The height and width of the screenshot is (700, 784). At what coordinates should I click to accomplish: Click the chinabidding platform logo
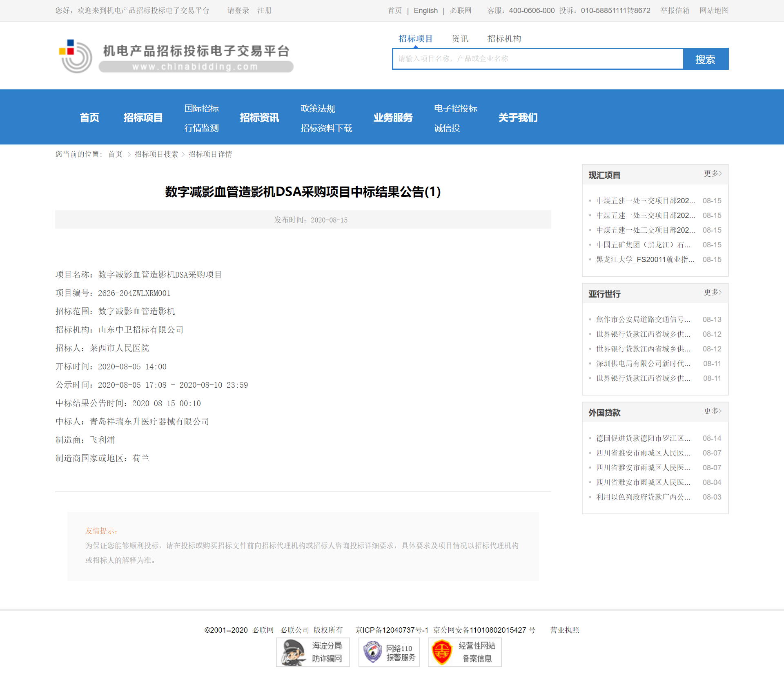tap(176, 56)
